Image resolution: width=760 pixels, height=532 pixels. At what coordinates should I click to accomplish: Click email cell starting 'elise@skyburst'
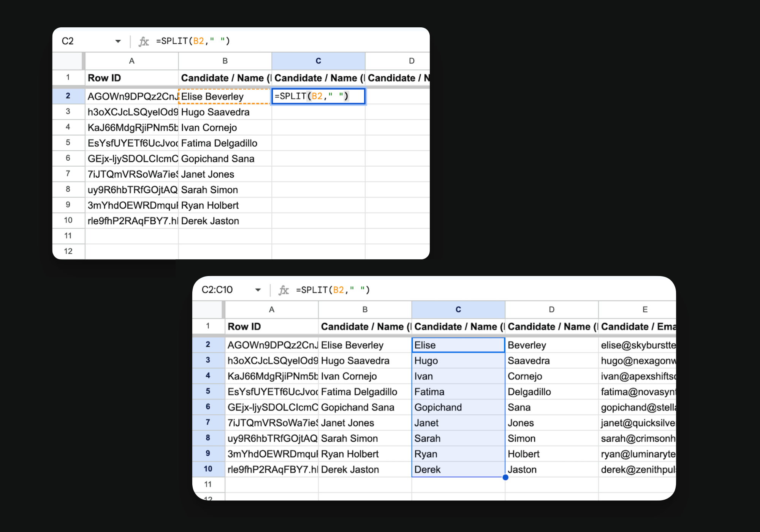[x=637, y=345]
